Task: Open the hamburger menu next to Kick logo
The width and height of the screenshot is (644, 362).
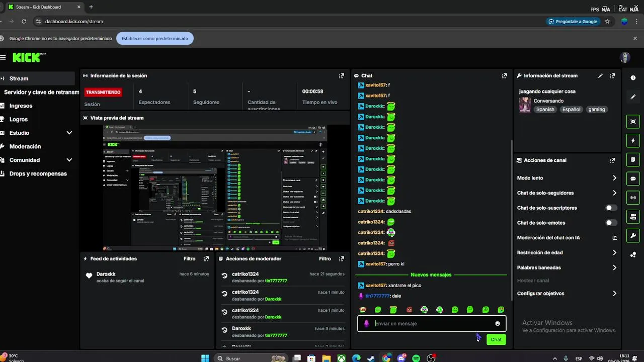Action: point(3,57)
